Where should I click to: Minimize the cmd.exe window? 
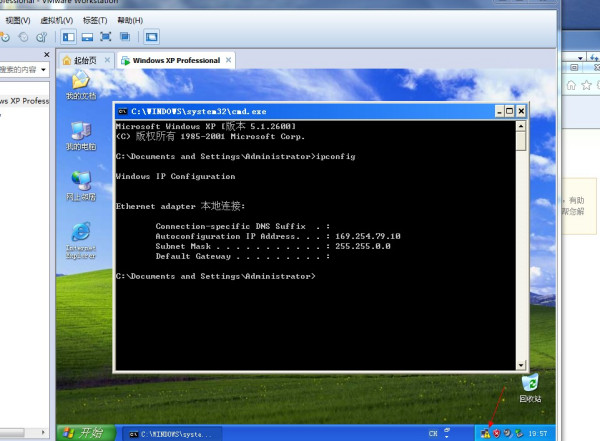499,111
